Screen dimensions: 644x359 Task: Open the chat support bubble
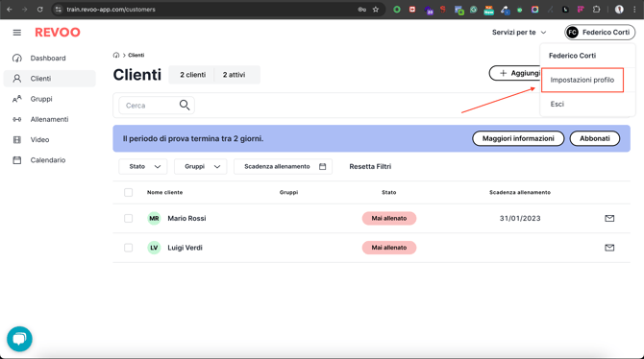19,339
